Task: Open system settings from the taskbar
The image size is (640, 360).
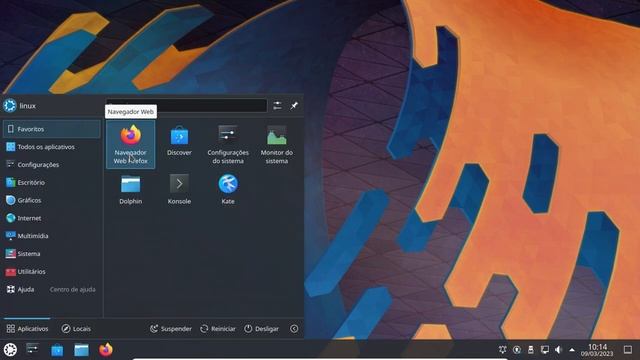Action: 33,349
